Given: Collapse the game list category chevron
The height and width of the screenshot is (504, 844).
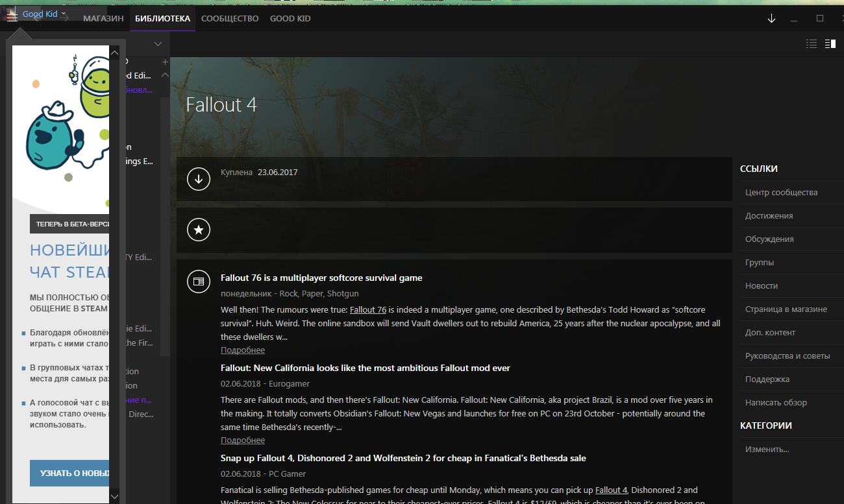Looking at the screenshot, I should click(165, 75).
